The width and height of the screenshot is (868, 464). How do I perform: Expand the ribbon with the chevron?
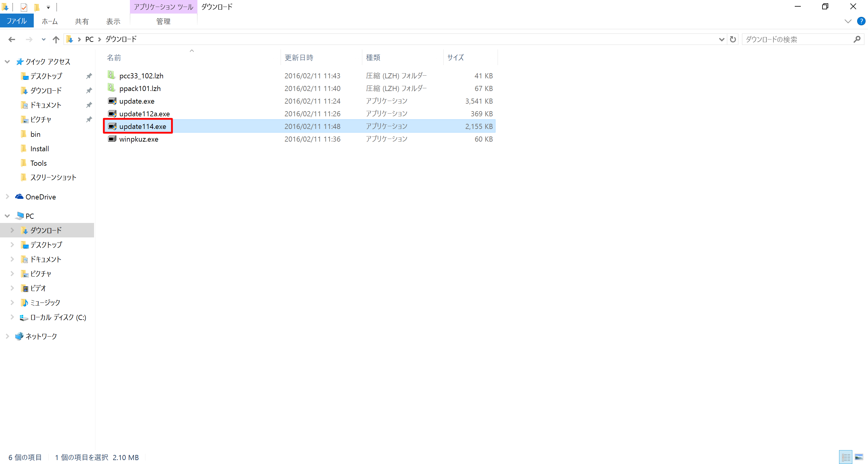pos(848,21)
